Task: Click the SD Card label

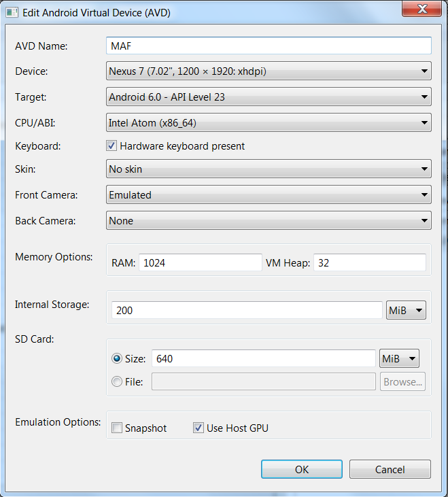Action: tap(35, 339)
